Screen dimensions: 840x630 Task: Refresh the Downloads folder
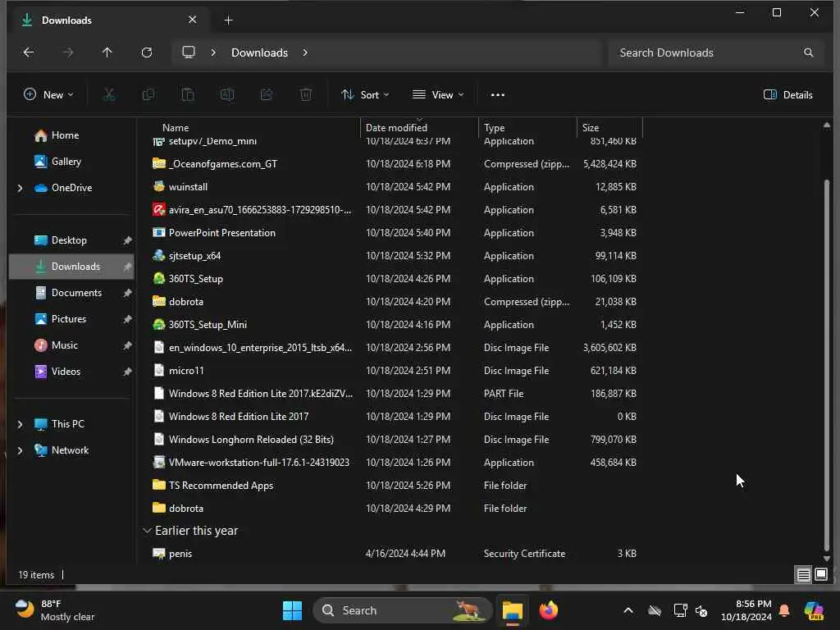pyautogui.click(x=147, y=52)
